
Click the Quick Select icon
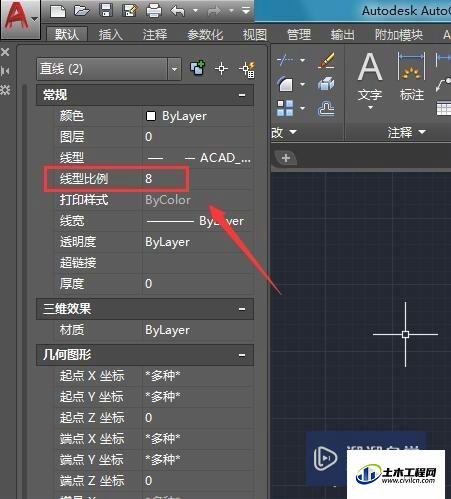[x=247, y=69]
